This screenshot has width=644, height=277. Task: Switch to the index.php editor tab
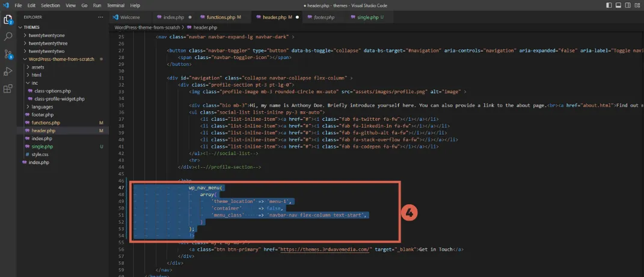tap(174, 17)
